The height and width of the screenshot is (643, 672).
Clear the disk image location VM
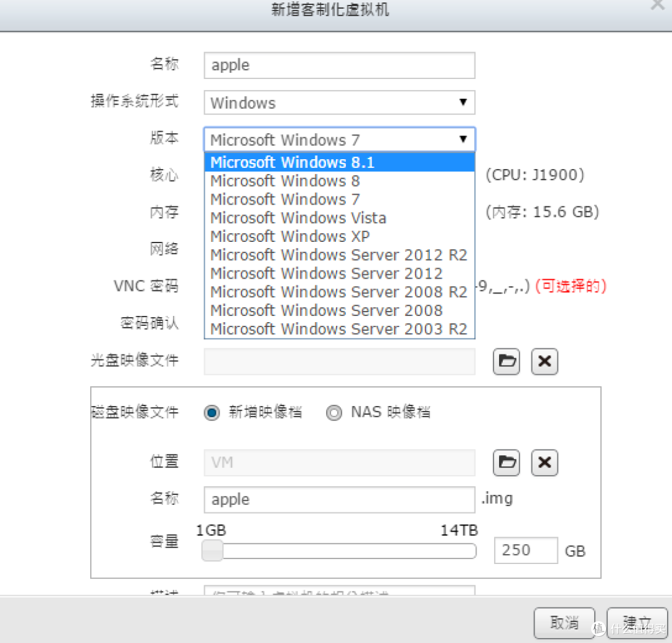(544, 463)
